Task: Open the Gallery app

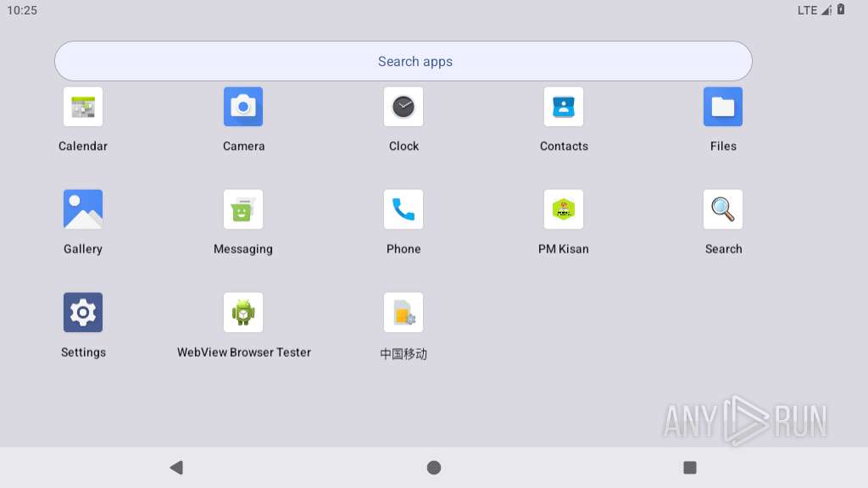Action: [83, 209]
